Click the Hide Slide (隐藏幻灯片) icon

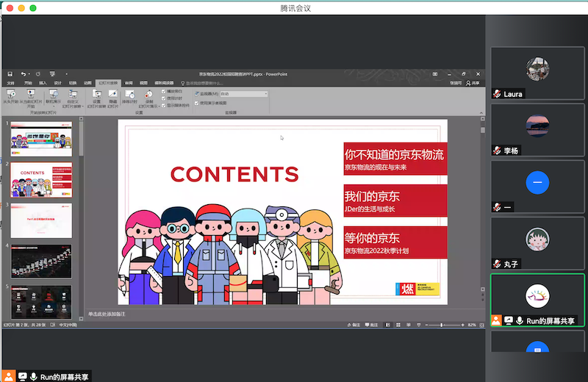112,95
